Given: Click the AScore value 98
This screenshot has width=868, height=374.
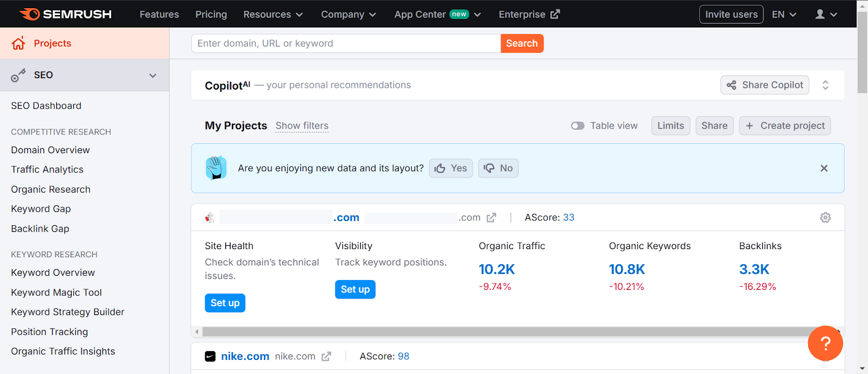Looking at the screenshot, I should 404,357.
